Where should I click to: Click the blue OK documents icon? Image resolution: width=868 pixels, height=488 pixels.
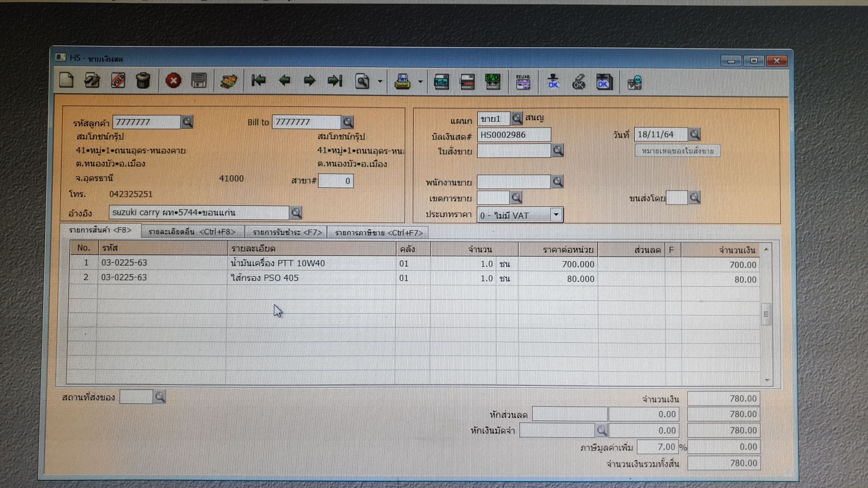pos(604,82)
